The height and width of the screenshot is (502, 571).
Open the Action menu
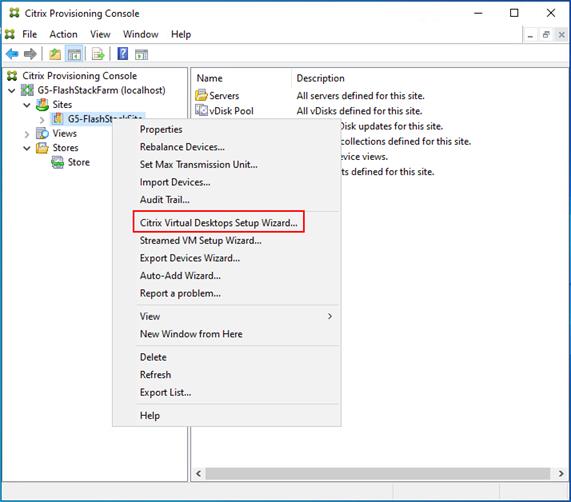[x=63, y=34]
